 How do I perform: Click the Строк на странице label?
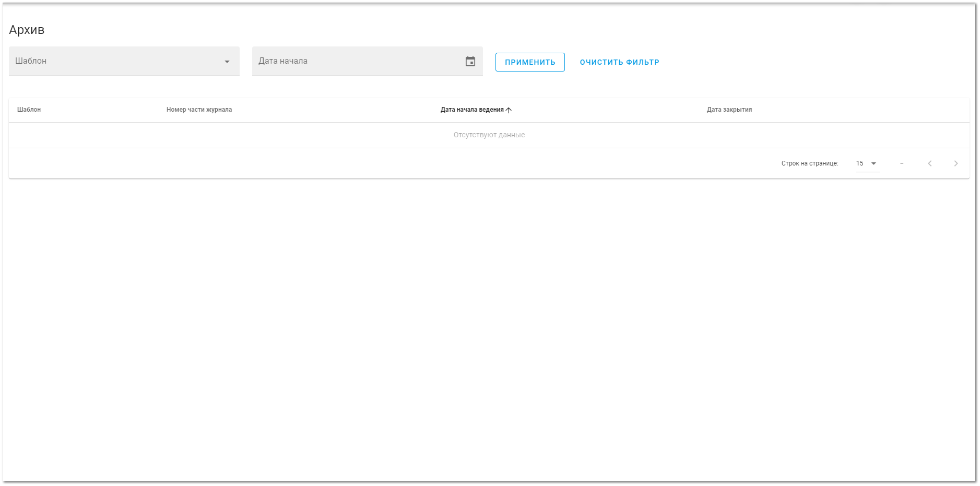809,163
